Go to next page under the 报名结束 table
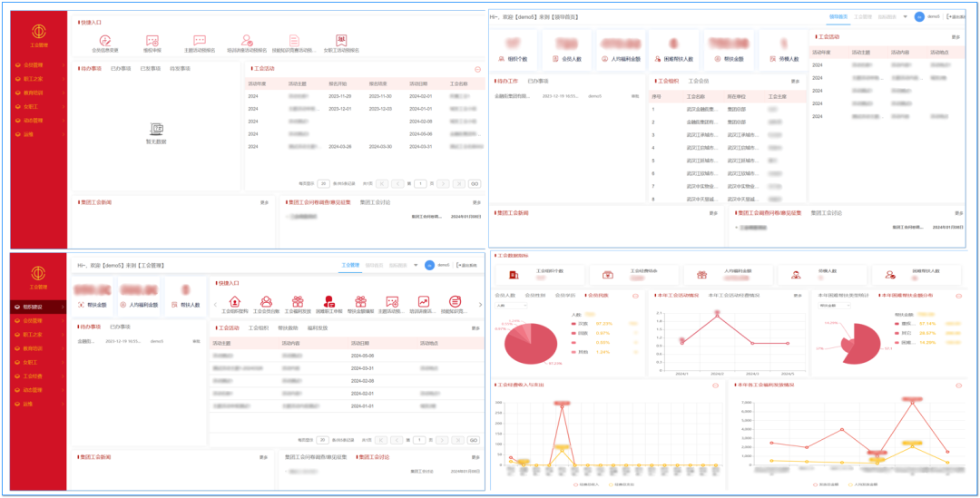The image size is (980, 498). (x=443, y=184)
